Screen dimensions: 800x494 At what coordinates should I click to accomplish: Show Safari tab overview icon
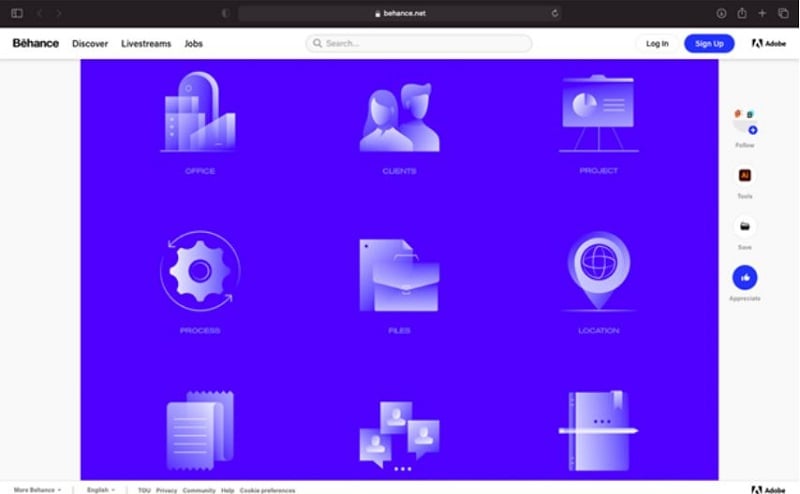click(783, 13)
